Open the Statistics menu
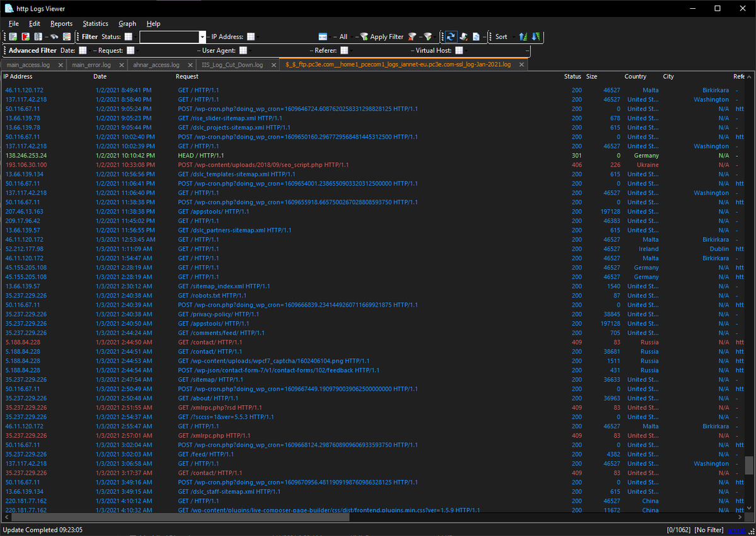 [x=95, y=23]
